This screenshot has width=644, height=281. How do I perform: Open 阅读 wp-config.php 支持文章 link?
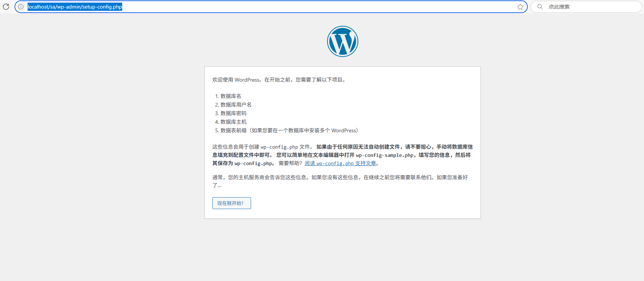(x=340, y=163)
